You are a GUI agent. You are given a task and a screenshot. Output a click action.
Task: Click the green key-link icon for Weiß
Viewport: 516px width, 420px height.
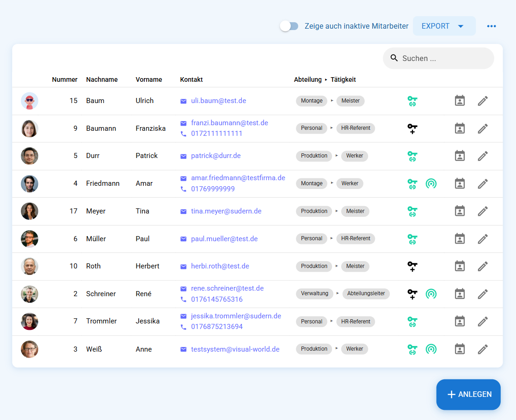412,349
